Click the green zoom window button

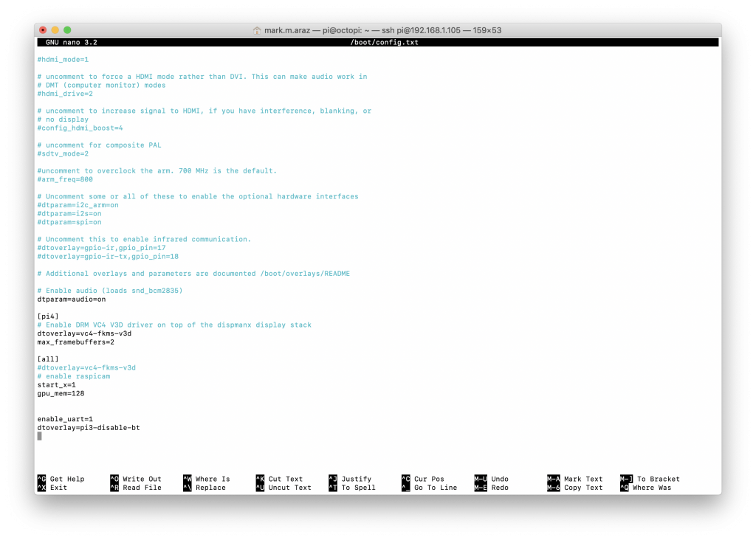click(x=67, y=30)
